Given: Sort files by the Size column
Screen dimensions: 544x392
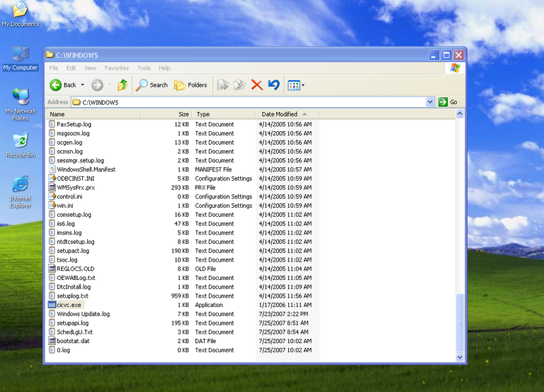Looking at the screenshot, I should click(x=166, y=114).
